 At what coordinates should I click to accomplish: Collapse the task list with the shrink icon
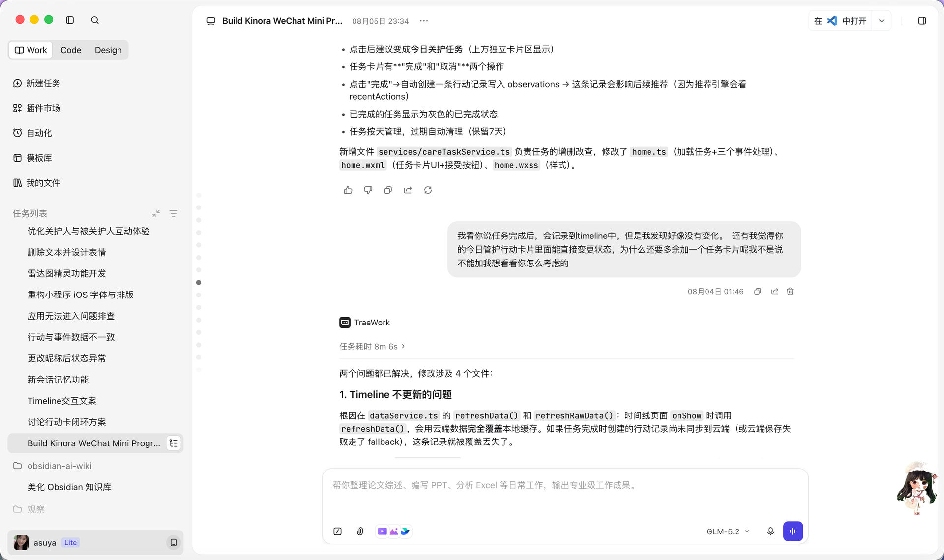156,213
